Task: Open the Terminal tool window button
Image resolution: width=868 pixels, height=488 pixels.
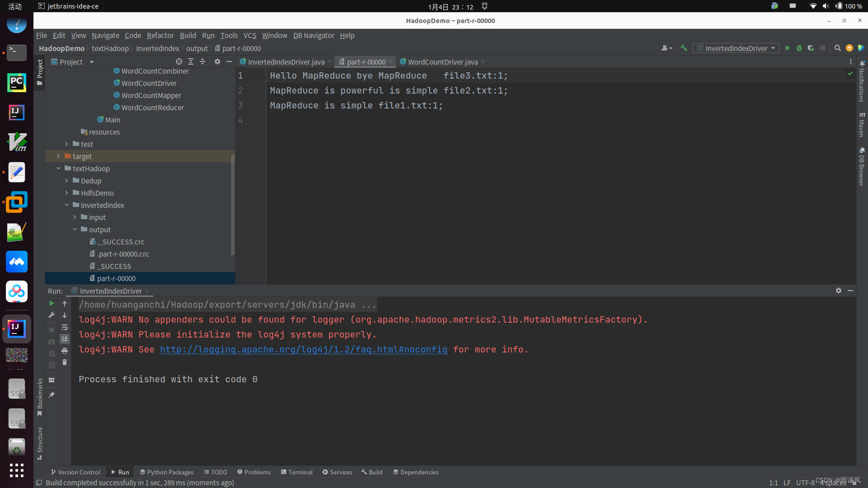Action: point(297,472)
